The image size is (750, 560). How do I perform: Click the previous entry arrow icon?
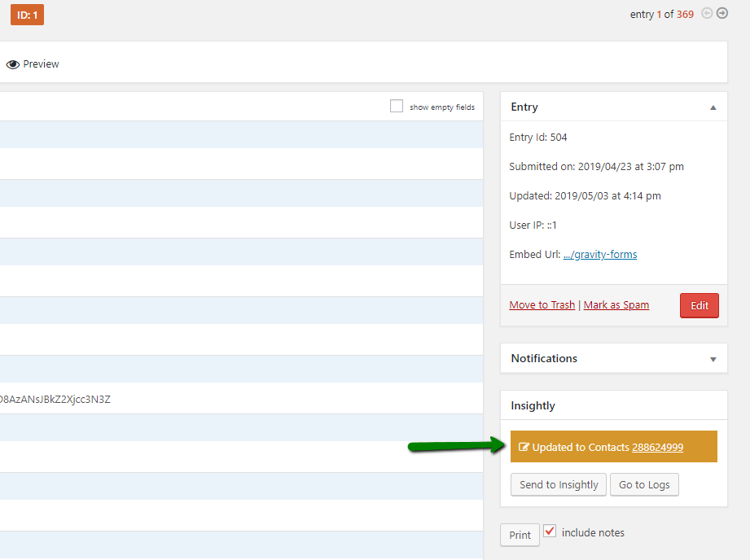tap(707, 13)
